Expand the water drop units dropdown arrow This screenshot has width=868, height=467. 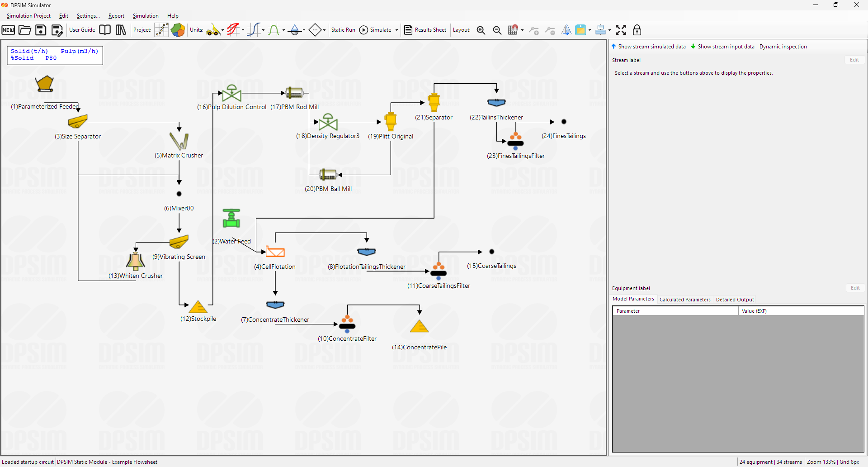[304, 30]
